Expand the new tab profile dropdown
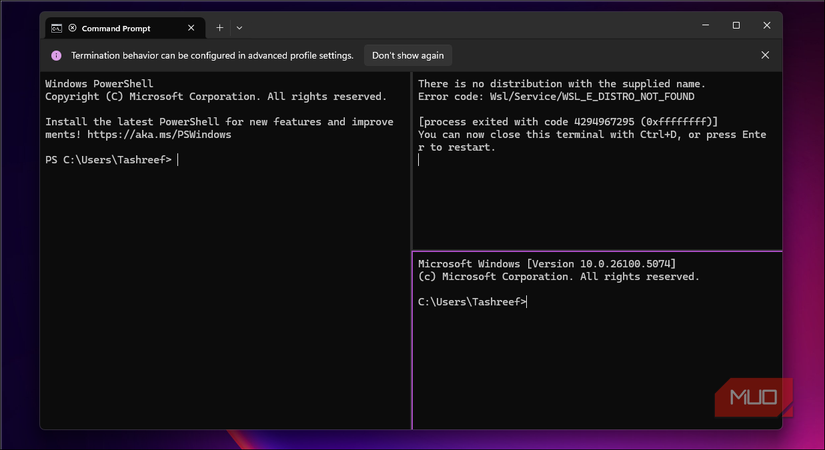Image resolution: width=825 pixels, height=450 pixels. (x=239, y=28)
